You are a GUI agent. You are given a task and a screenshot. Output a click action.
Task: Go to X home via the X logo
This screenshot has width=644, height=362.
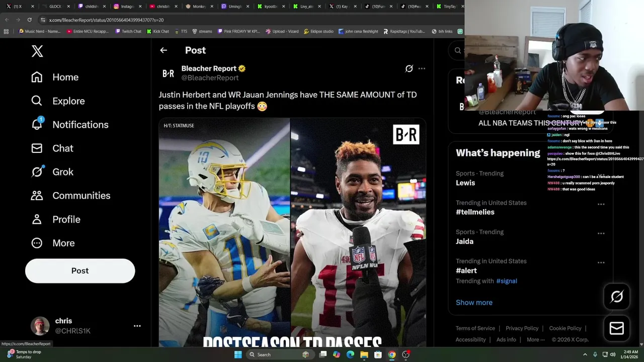(37, 51)
